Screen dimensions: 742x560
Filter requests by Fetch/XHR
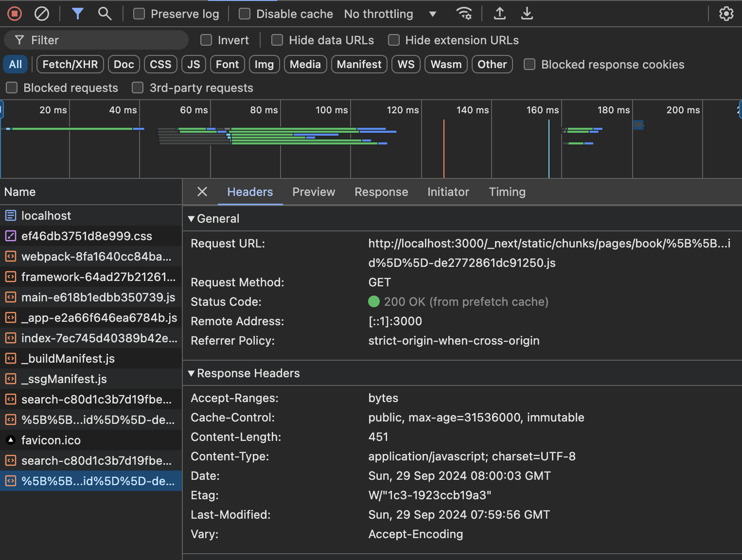(70, 65)
